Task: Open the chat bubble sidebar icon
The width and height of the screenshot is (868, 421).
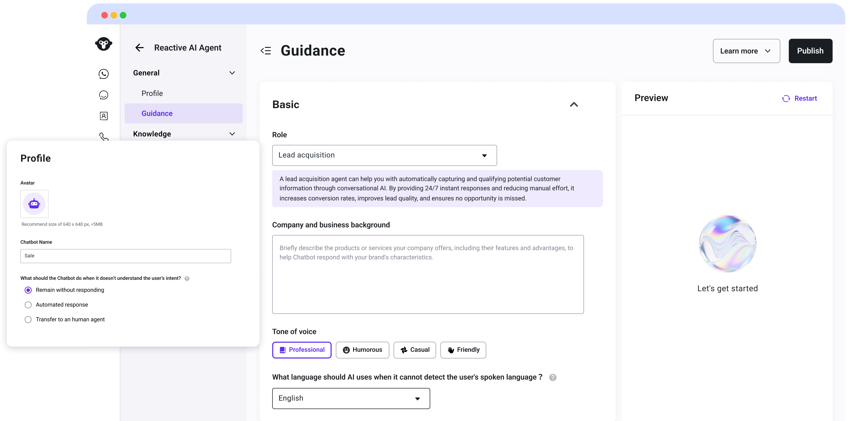Action: point(103,95)
